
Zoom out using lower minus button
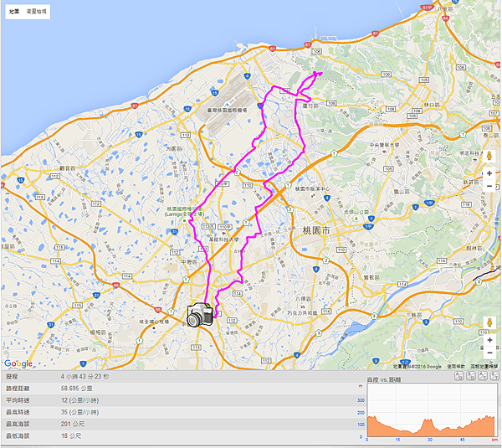click(x=489, y=353)
